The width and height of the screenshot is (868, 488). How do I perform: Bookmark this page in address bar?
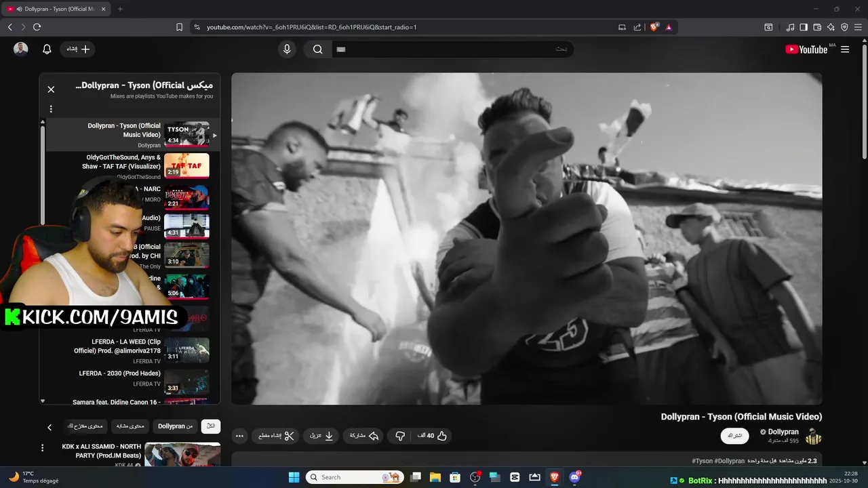[x=179, y=27]
